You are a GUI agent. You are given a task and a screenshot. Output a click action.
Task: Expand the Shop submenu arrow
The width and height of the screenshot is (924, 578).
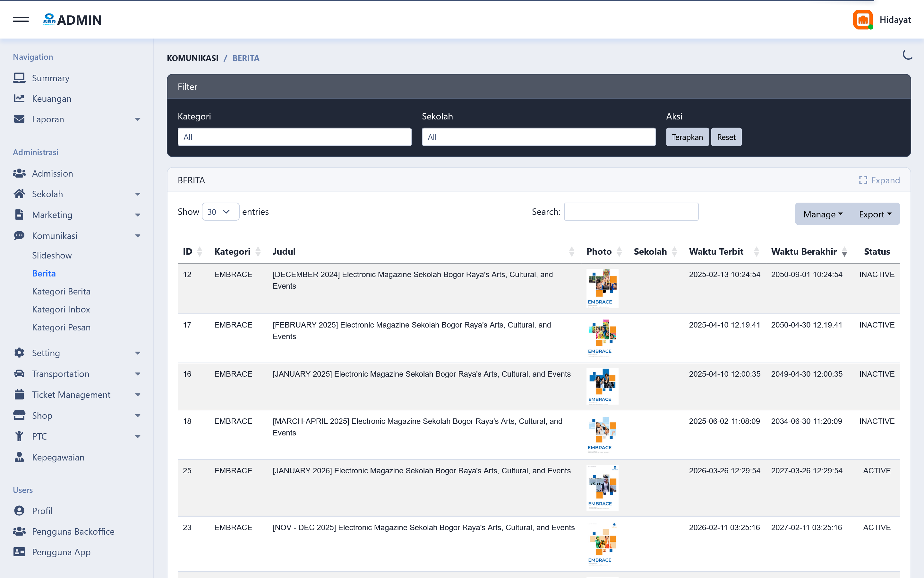pos(138,416)
